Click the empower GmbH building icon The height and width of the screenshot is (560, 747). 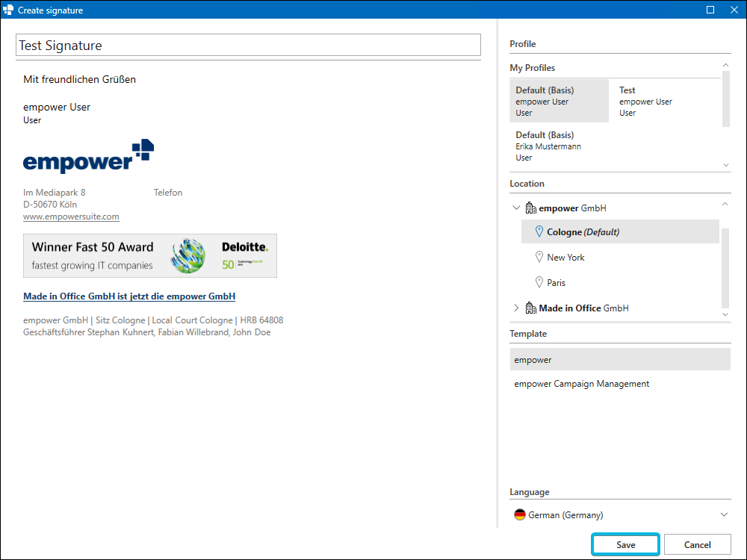[530, 208]
